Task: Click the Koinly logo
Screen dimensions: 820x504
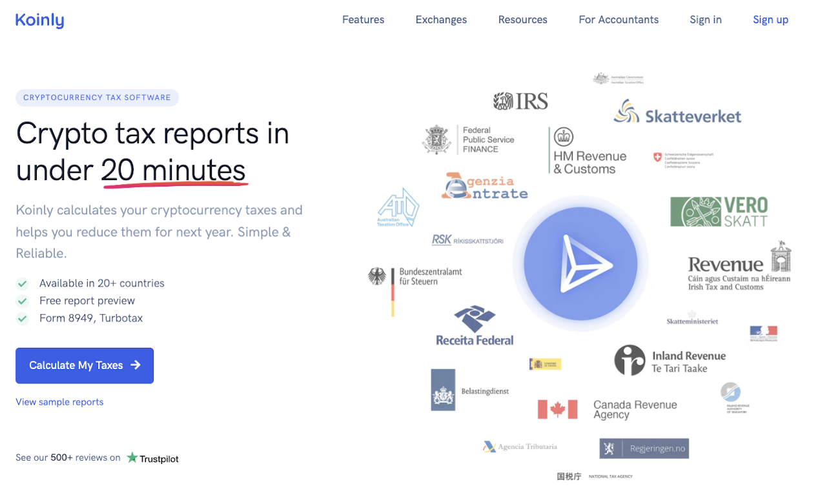Action: [x=39, y=20]
